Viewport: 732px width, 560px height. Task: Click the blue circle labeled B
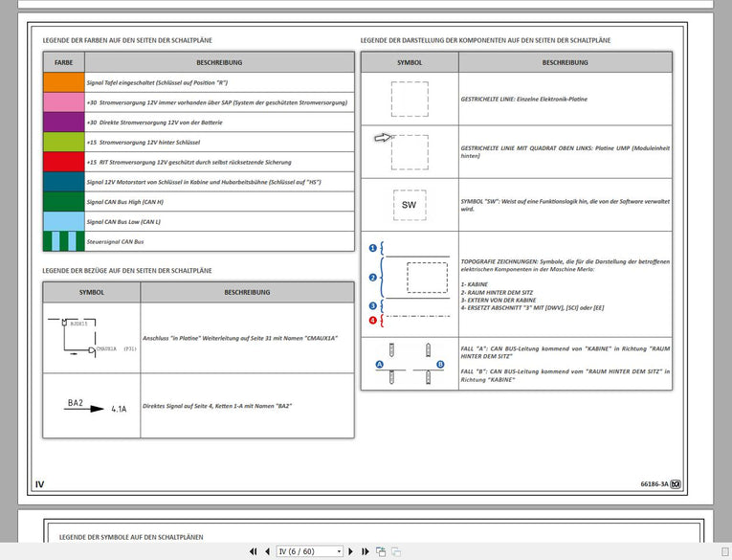440,365
